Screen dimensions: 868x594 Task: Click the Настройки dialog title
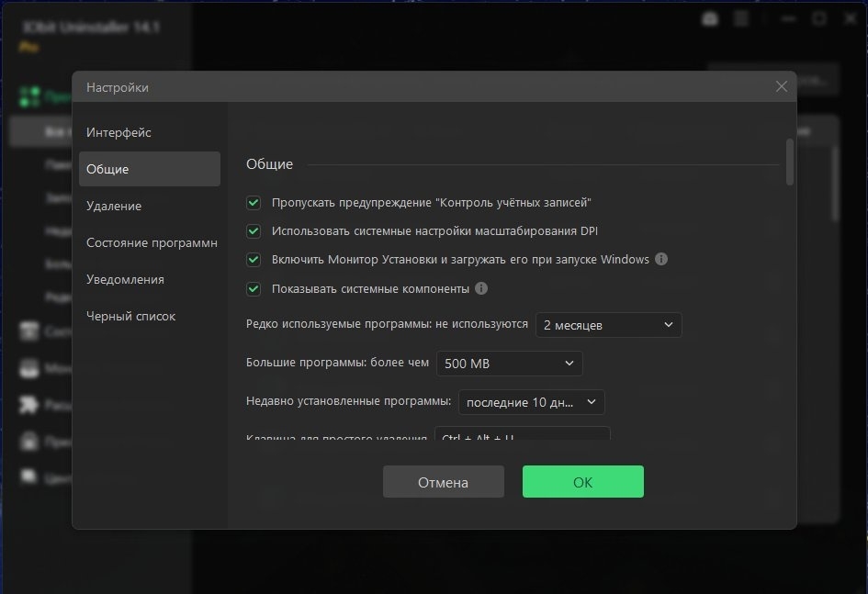118,87
